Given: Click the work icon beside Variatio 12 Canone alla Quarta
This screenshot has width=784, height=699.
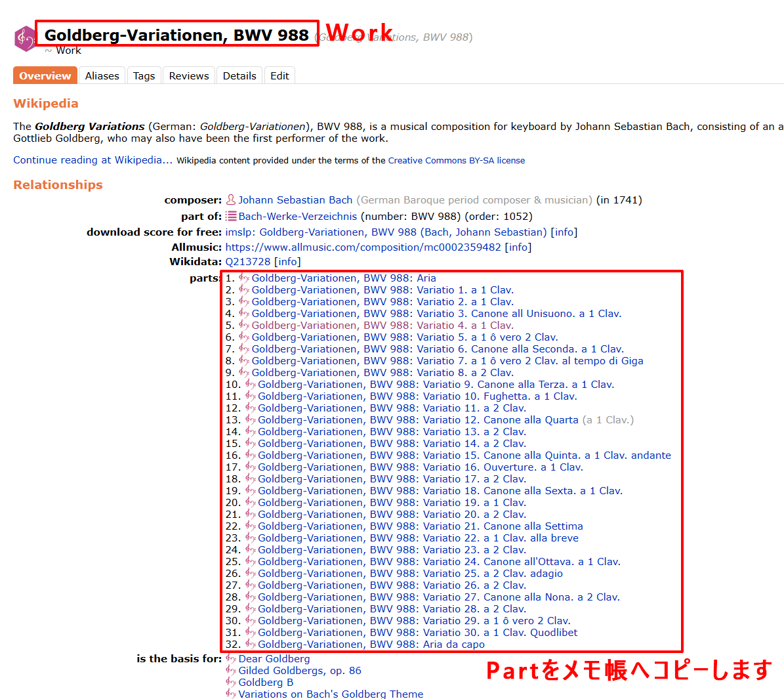Looking at the screenshot, I should pyautogui.click(x=251, y=420).
